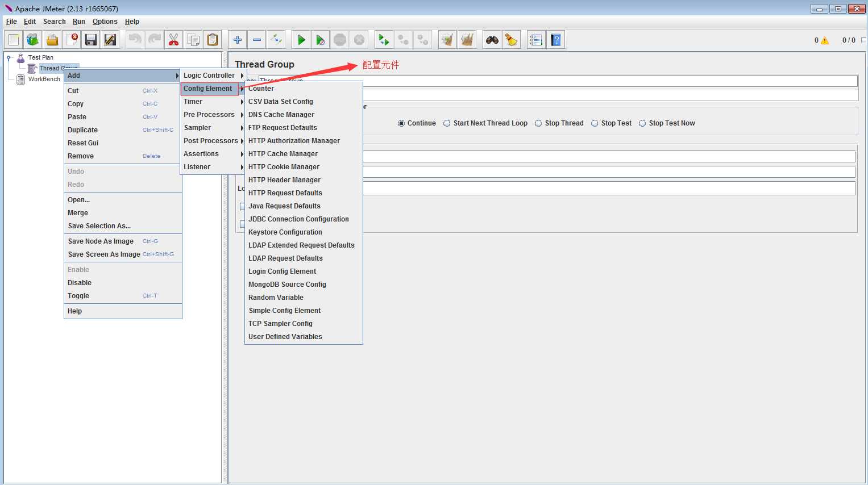Screen dimensions: 868x485
Task: Choose Counter config element
Action: (304, 89)
